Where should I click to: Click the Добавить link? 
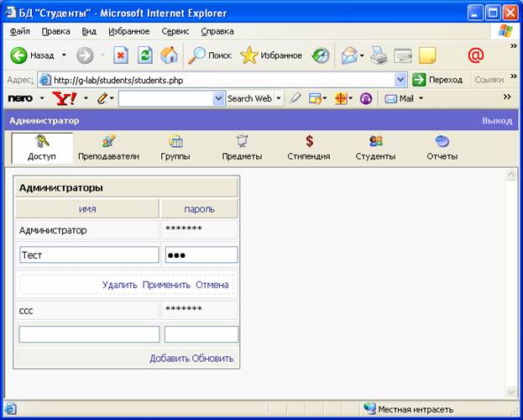(169, 358)
